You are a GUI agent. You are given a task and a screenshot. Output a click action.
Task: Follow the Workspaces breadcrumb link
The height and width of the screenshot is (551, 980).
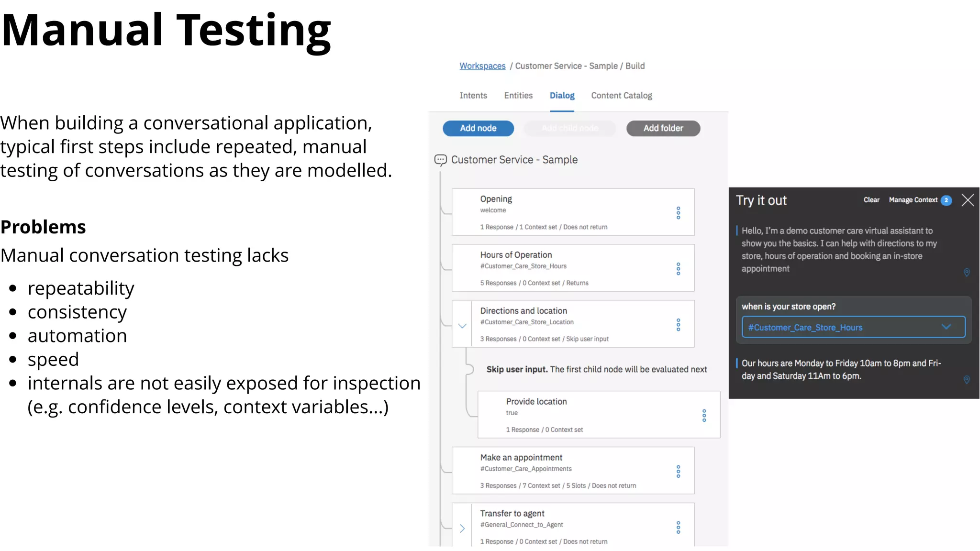(x=482, y=66)
